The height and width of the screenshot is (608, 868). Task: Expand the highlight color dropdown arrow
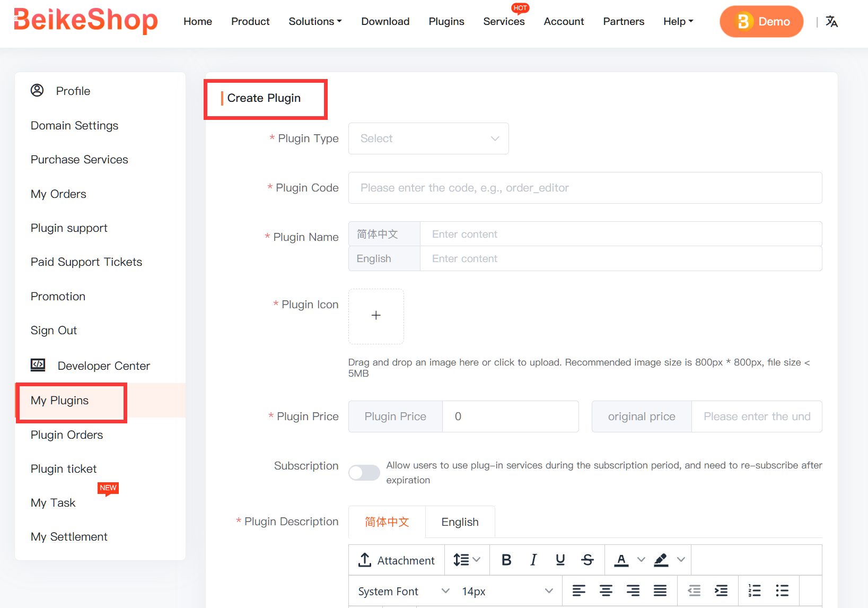[x=681, y=560]
